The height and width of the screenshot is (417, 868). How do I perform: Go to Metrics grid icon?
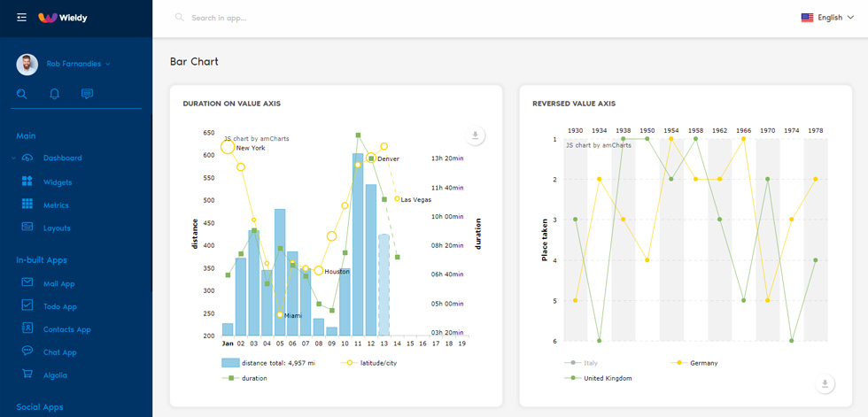point(27,205)
